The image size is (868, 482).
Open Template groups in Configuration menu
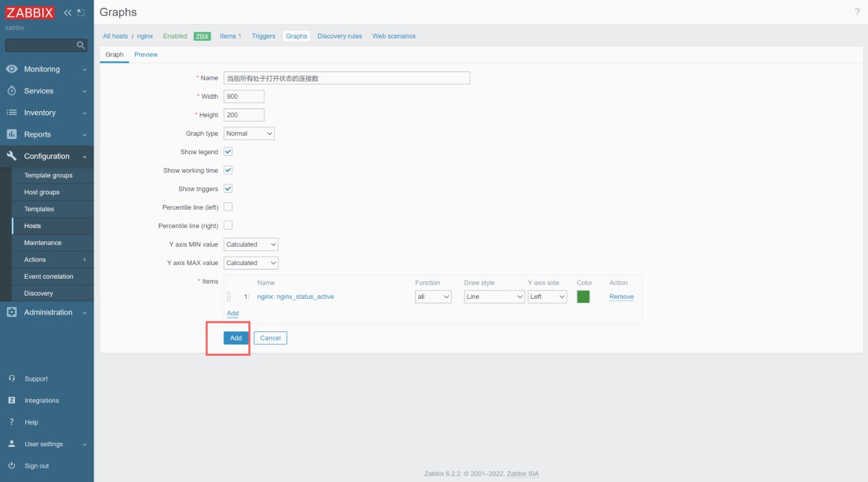tap(48, 175)
